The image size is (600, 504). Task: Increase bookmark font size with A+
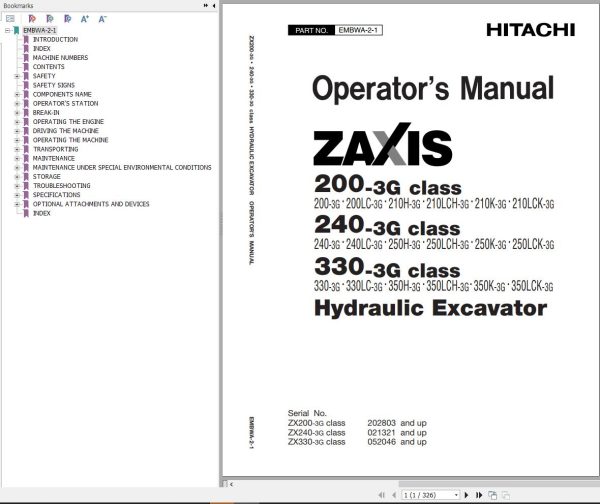(85, 18)
